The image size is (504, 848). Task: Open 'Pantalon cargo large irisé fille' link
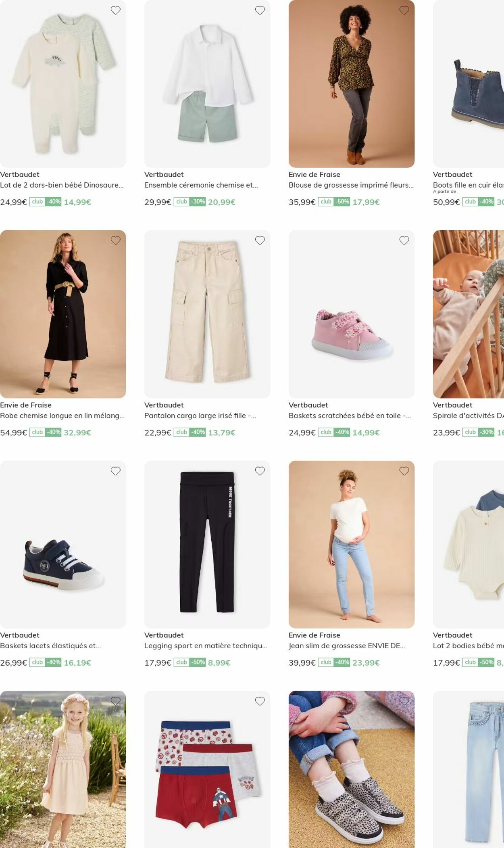click(x=200, y=416)
